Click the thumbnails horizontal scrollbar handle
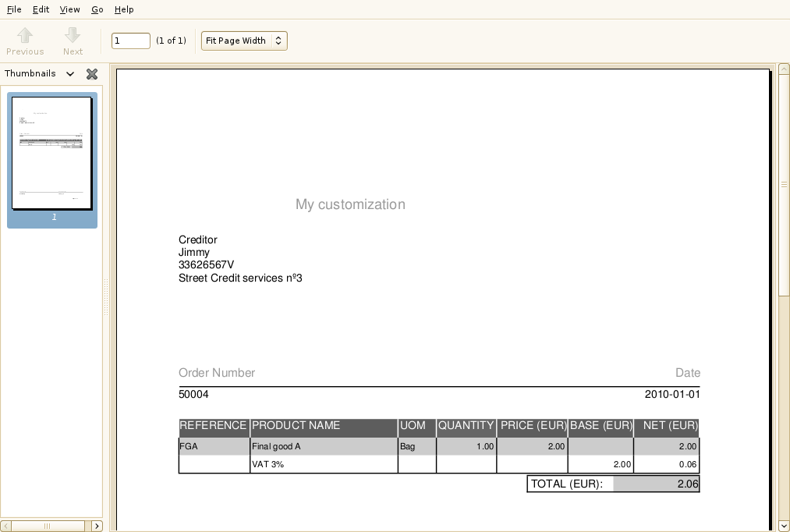 [48, 527]
